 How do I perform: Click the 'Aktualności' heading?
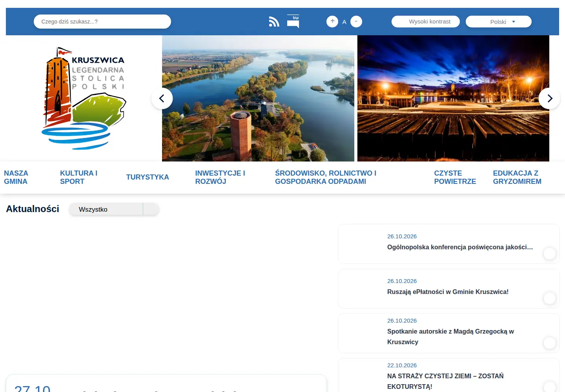[x=33, y=209]
